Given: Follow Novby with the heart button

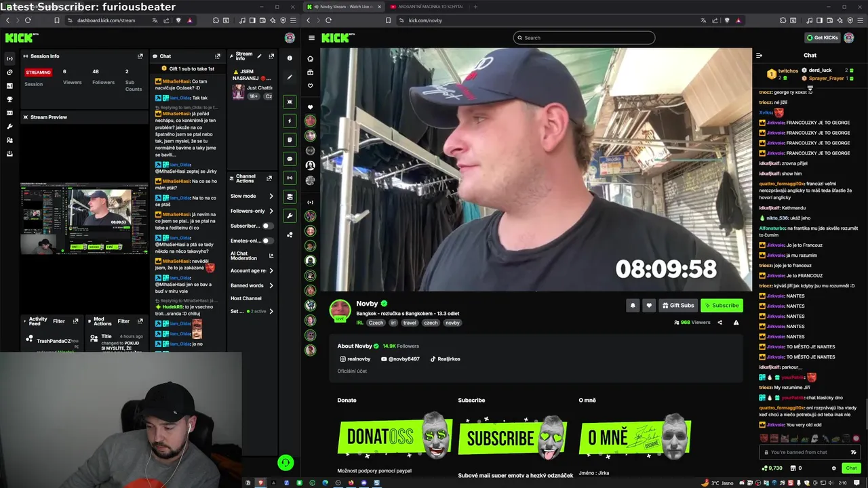Looking at the screenshot, I should tap(649, 306).
